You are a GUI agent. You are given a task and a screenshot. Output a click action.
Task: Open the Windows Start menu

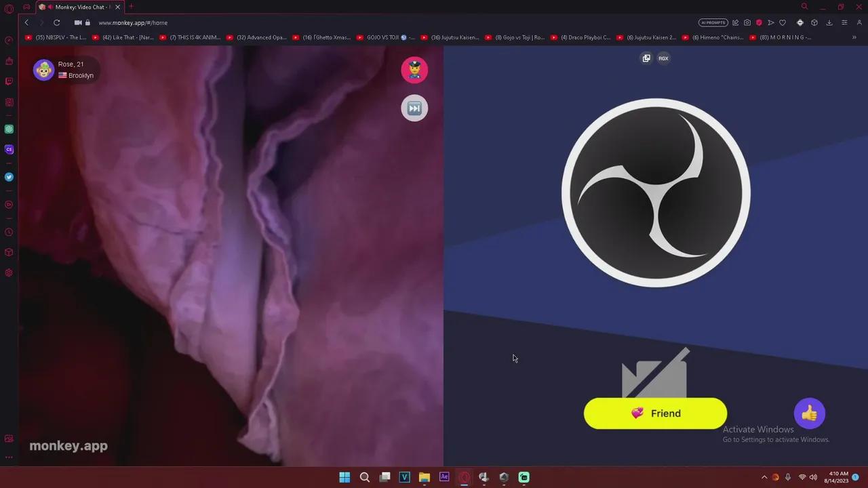point(344,477)
